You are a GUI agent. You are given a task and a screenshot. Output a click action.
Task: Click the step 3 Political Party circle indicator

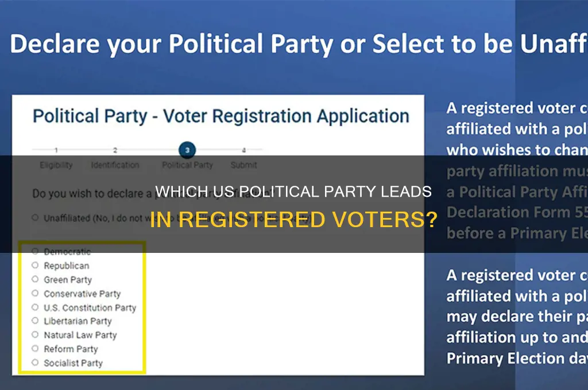pos(187,150)
